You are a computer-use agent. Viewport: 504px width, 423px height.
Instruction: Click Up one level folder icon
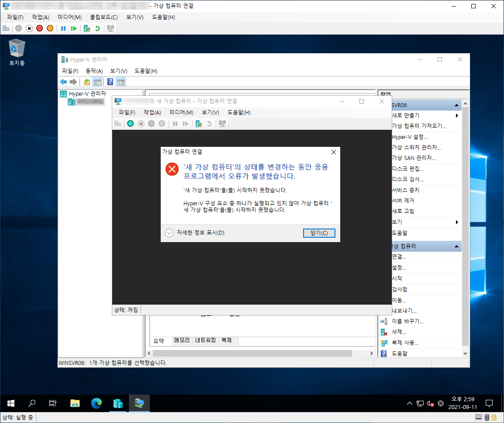(87, 82)
